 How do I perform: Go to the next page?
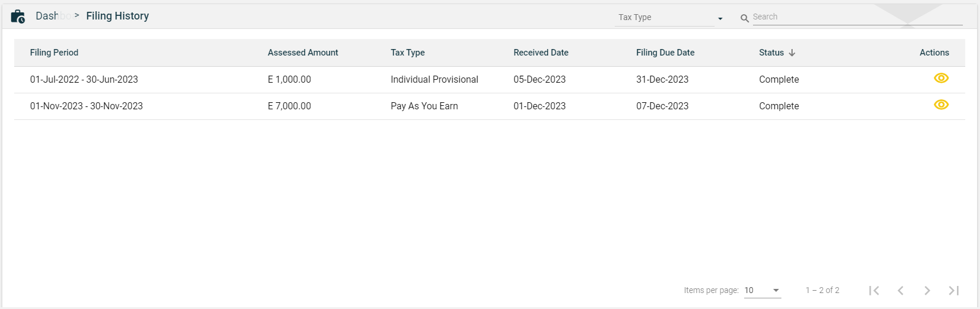click(927, 290)
